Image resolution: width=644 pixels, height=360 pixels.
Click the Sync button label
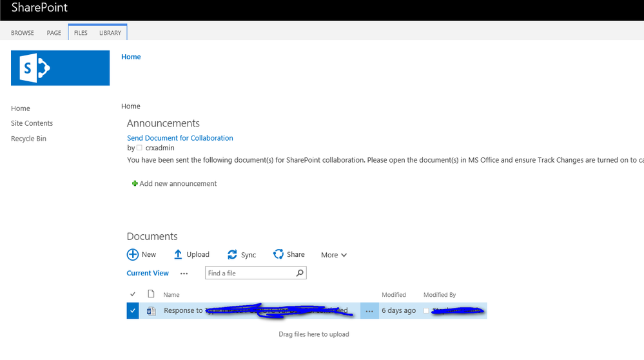point(248,255)
